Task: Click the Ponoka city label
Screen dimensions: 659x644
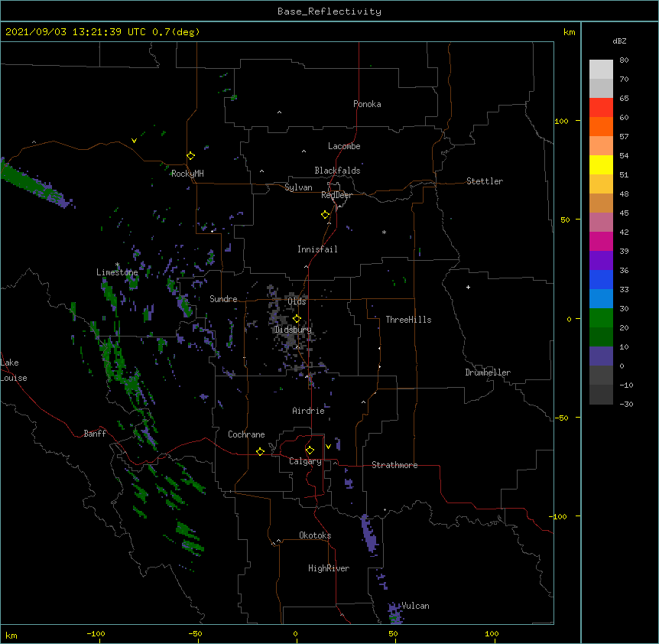Action: 367,104
